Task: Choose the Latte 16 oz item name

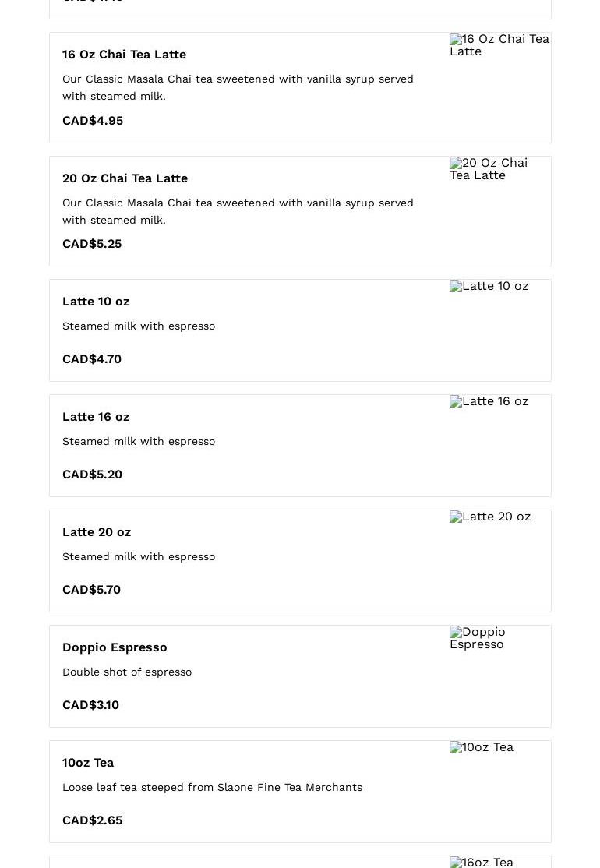Action: click(96, 417)
